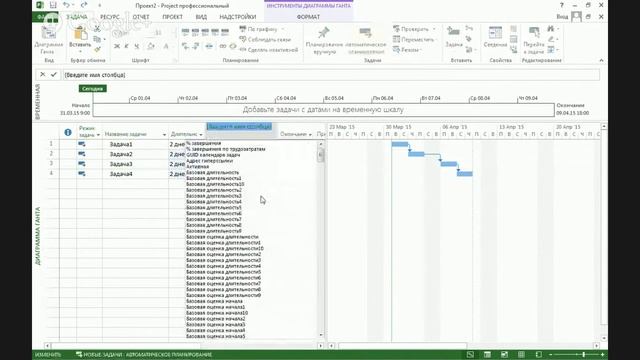This screenshot has width=640, height=360.
Task: Open 'Длительность' column header dropdown arrow
Action: point(200,134)
